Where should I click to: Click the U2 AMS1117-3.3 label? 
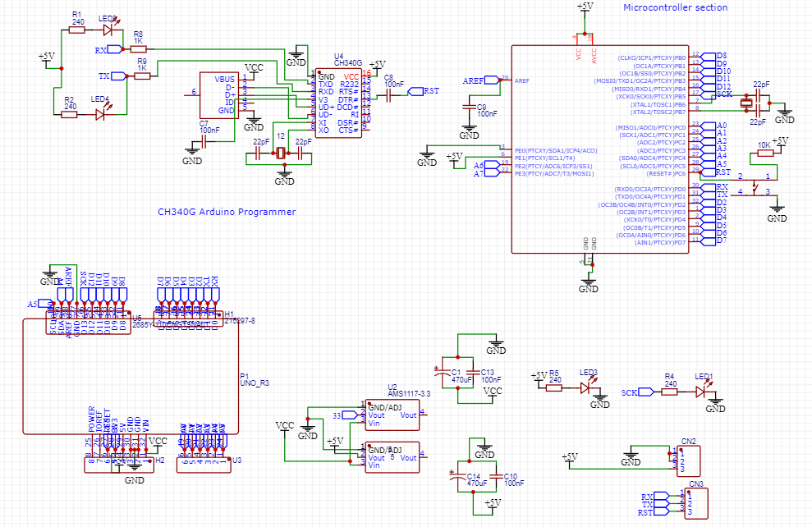[x=409, y=391]
